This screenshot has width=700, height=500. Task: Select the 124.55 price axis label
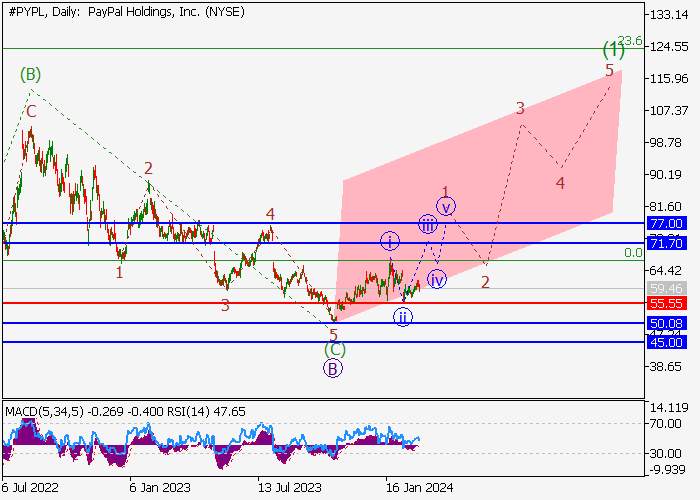point(669,46)
